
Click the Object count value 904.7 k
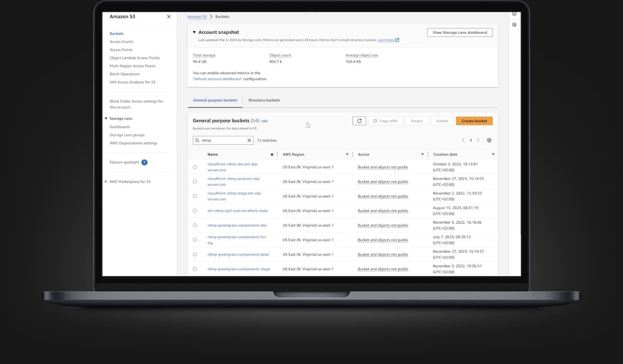(x=276, y=62)
